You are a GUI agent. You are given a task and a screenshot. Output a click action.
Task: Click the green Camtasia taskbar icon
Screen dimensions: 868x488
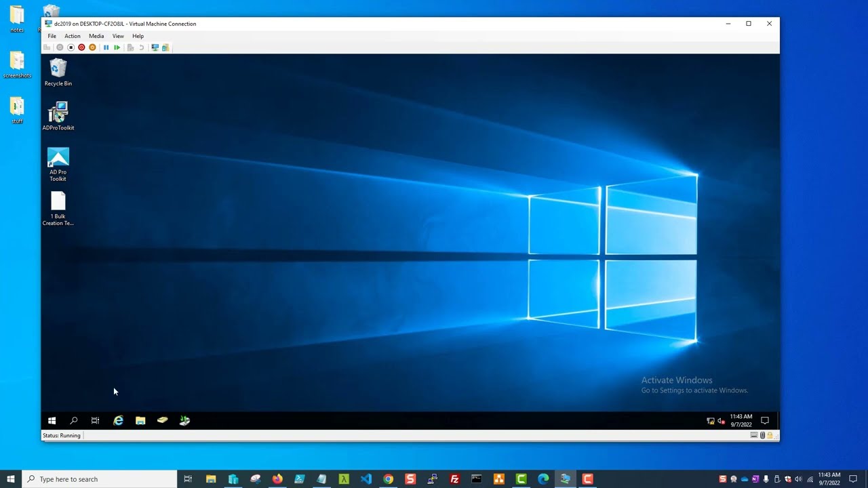[x=521, y=479]
